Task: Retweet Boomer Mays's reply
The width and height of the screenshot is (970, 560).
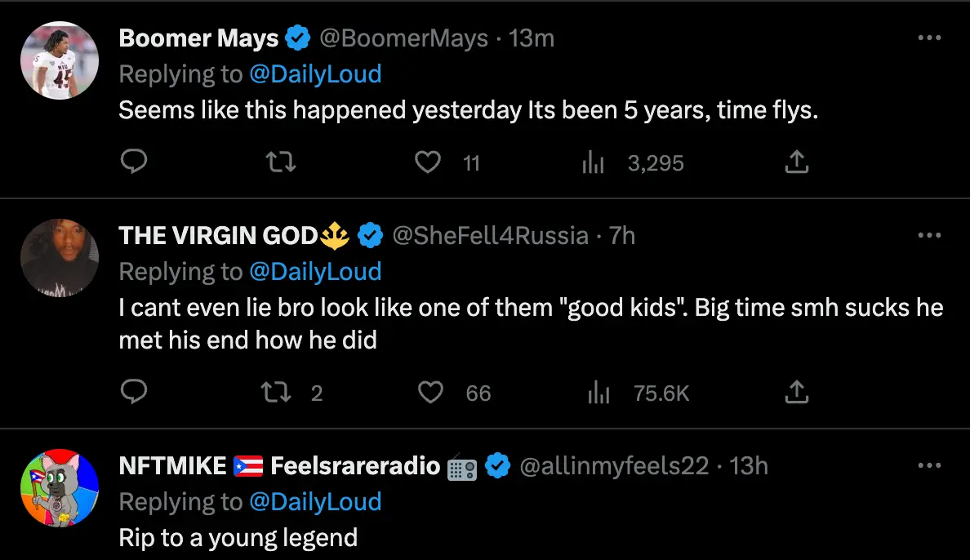Action: coord(280,162)
